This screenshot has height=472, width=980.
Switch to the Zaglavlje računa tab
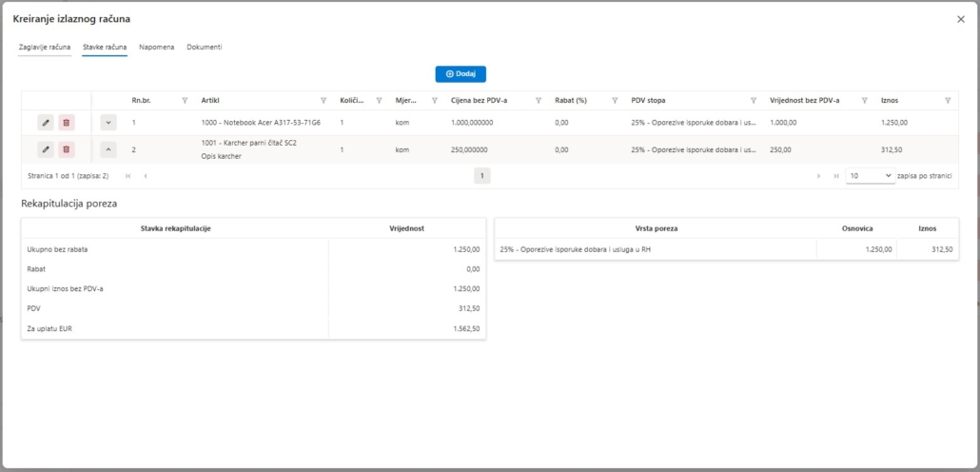tap(45, 47)
